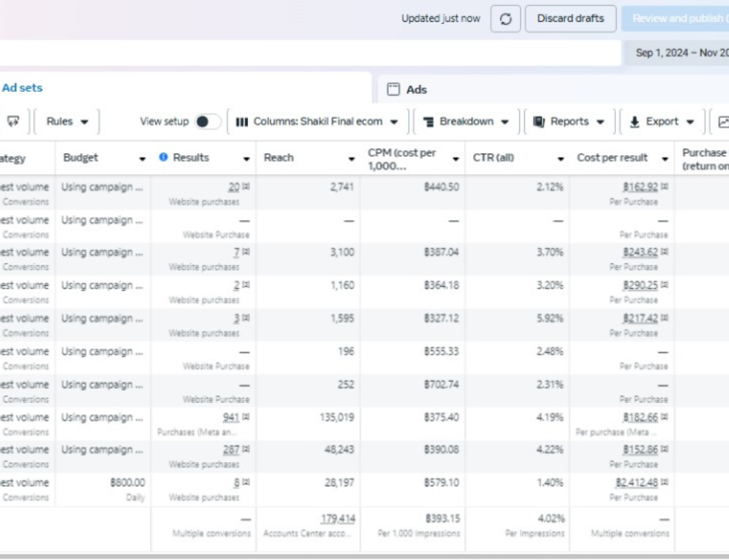This screenshot has height=560, width=729.
Task: Click the icon beside ฿2,412.48 cost per result
Action: [x=664, y=483]
